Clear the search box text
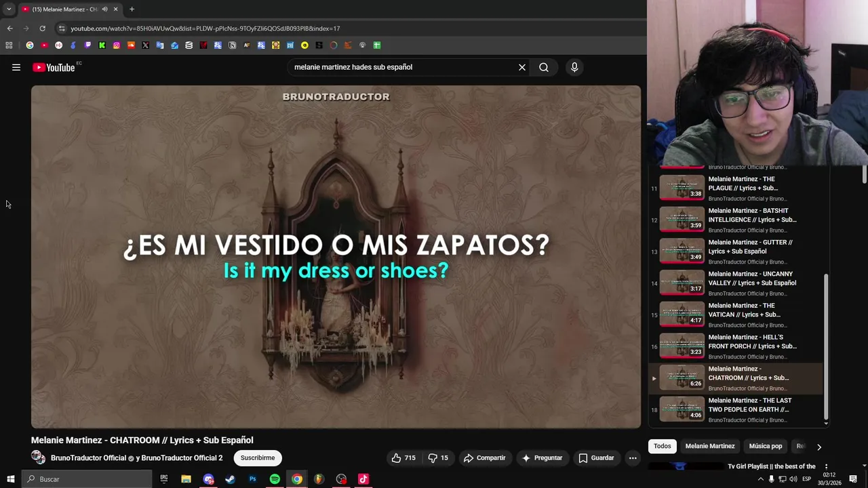 coord(522,67)
